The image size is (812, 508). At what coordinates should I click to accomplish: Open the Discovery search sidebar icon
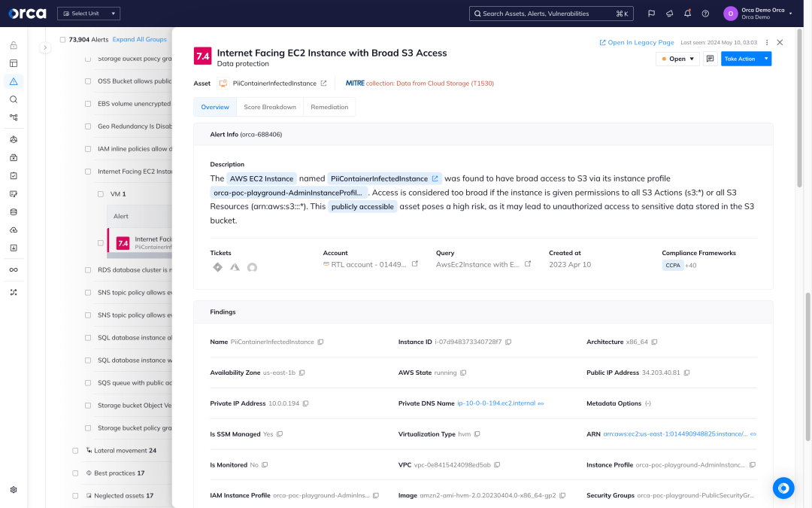pyautogui.click(x=14, y=99)
